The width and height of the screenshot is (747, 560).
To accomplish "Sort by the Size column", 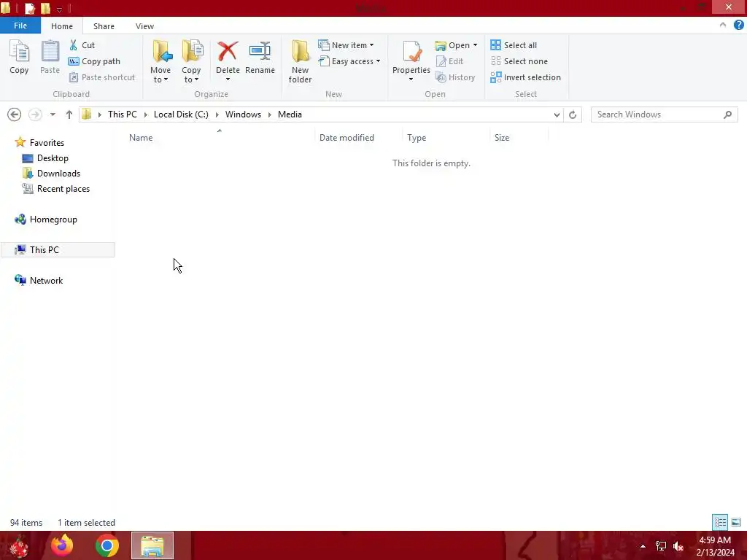I will (x=519, y=138).
